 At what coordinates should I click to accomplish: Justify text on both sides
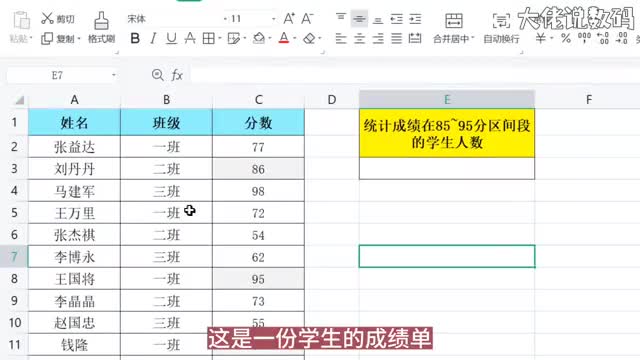[396, 39]
